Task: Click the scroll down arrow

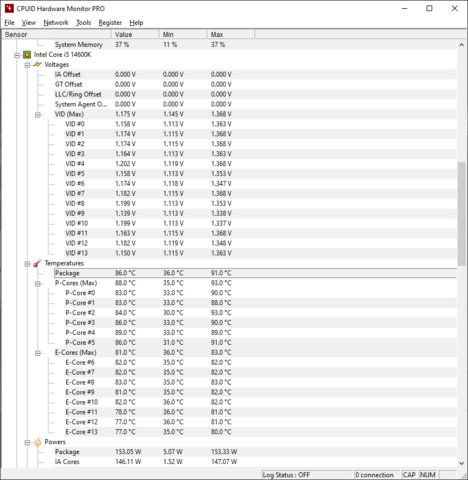Action: (462, 463)
